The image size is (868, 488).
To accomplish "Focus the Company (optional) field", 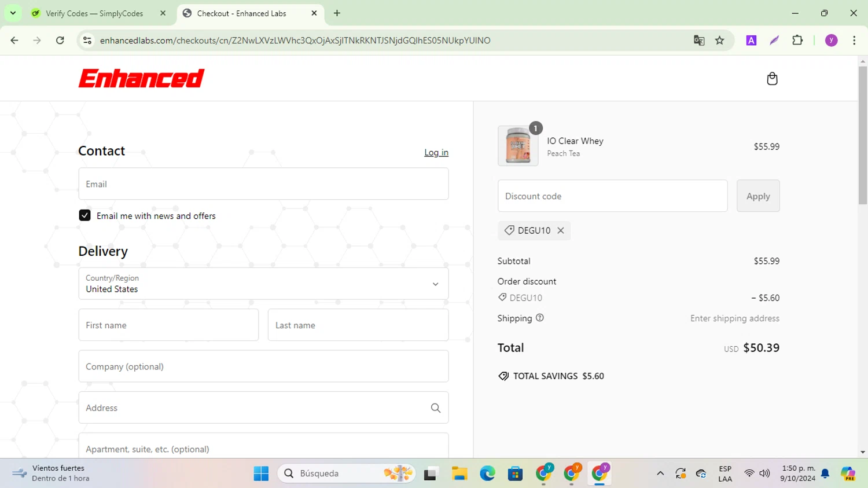I will pyautogui.click(x=263, y=366).
